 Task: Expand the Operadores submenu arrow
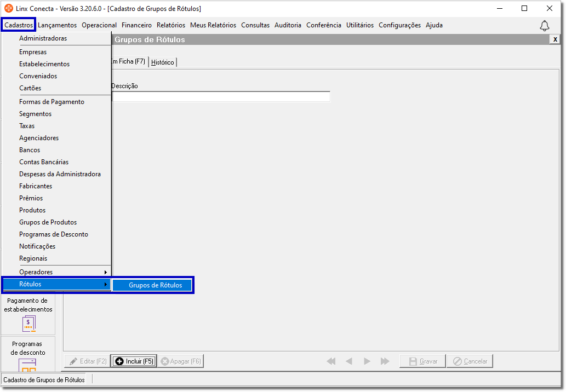click(105, 272)
